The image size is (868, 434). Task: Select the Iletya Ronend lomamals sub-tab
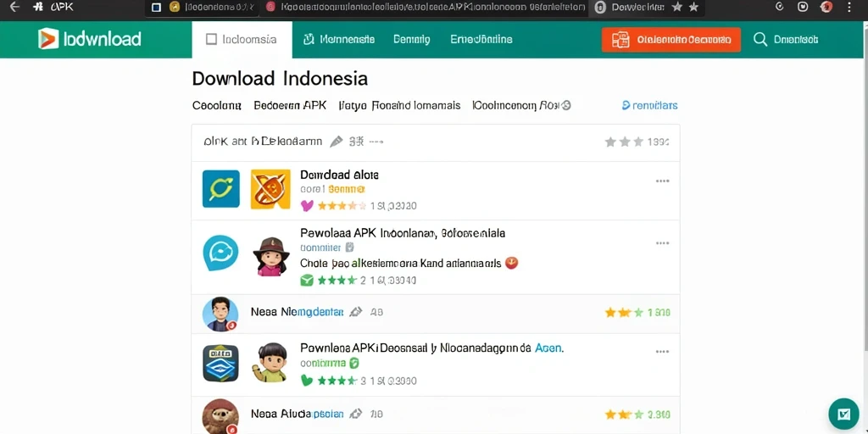tap(399, 105)
